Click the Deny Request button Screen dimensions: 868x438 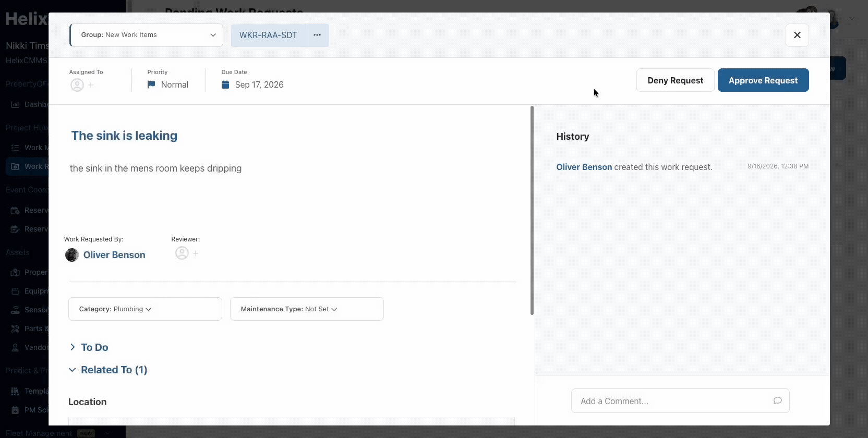click(675, 80)
